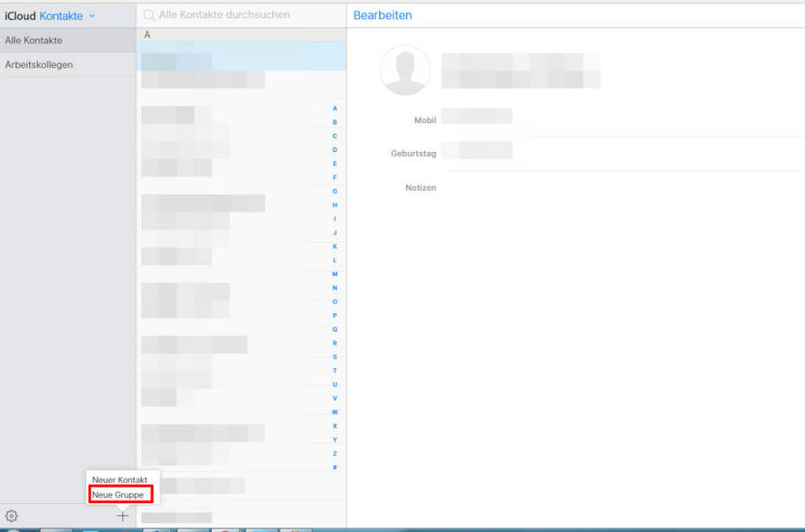Viewport: 805px width, 532px height.
Task: Jump to letter S in index
Action: (334, 357)
